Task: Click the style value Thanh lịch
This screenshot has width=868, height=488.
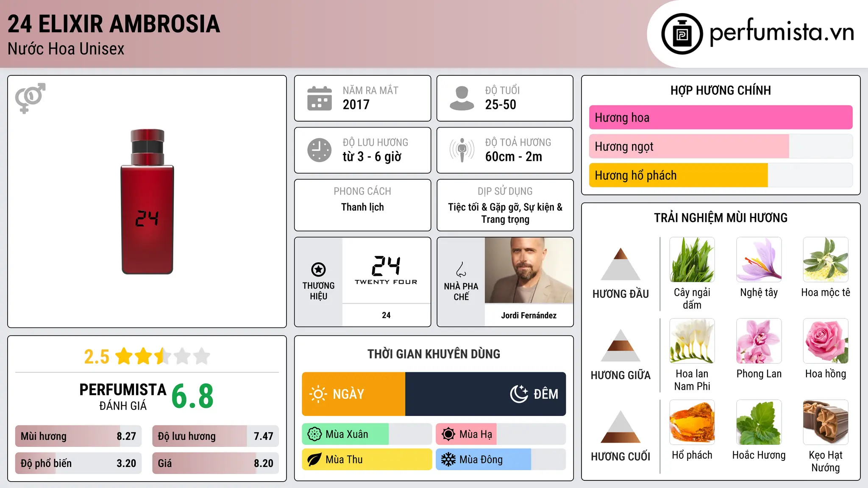Action: [x=362, y=207]
